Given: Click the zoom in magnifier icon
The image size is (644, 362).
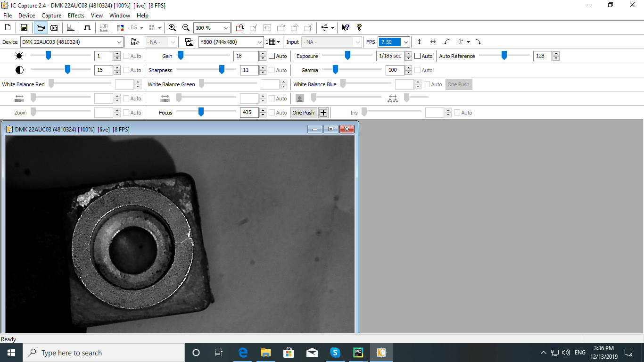Looking at the screenshot, I should click(172, 28).
